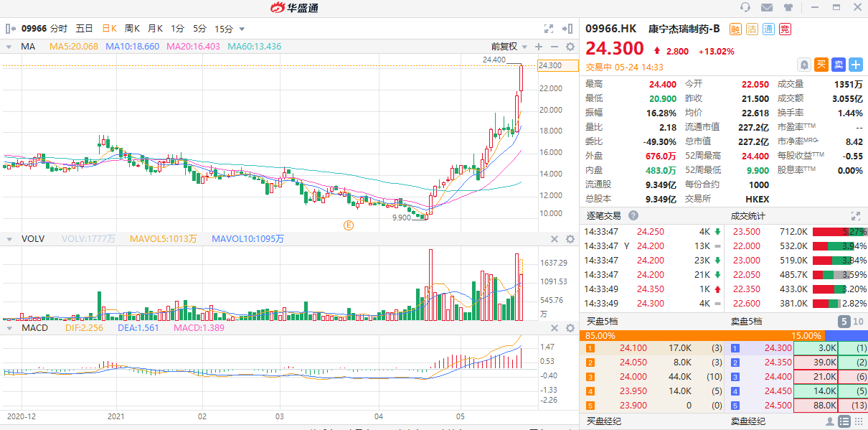Click the orange 买 buy button
The width and height of the screenshot is (868, 430).
821,65
